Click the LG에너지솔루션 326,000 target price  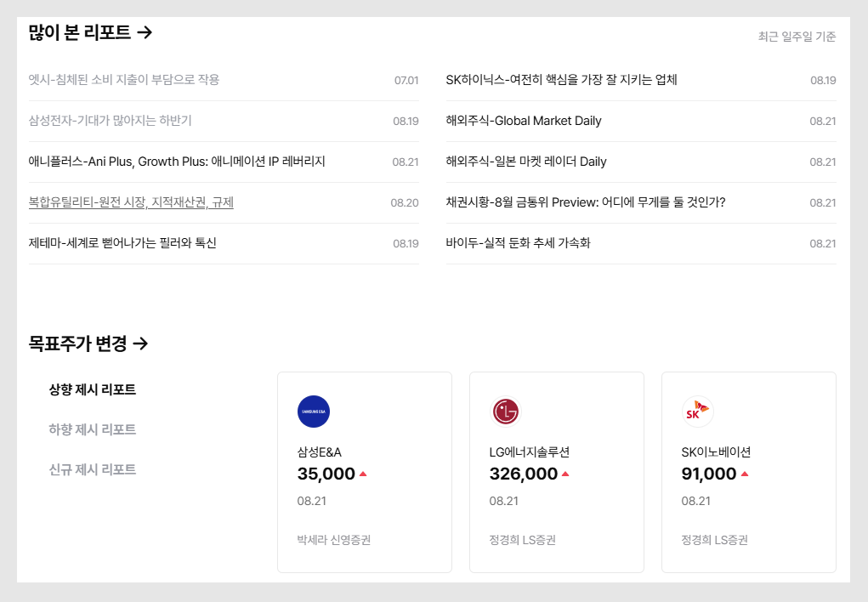click(x=524, y=474)
